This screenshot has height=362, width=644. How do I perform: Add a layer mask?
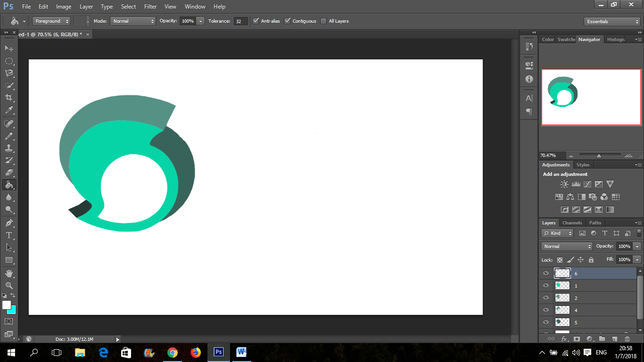577,339
